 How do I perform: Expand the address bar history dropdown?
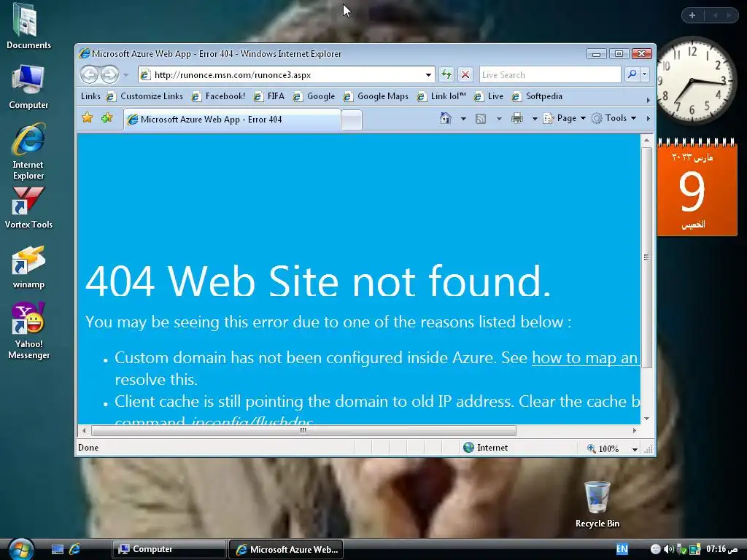(428, 75)
